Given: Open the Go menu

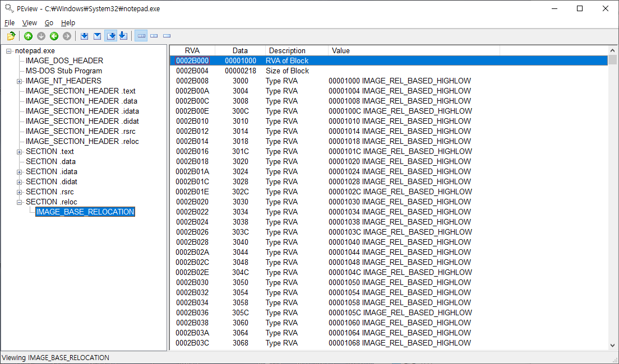Looking at the screenshot, I should pyautogui.click(x=49, y=23).
